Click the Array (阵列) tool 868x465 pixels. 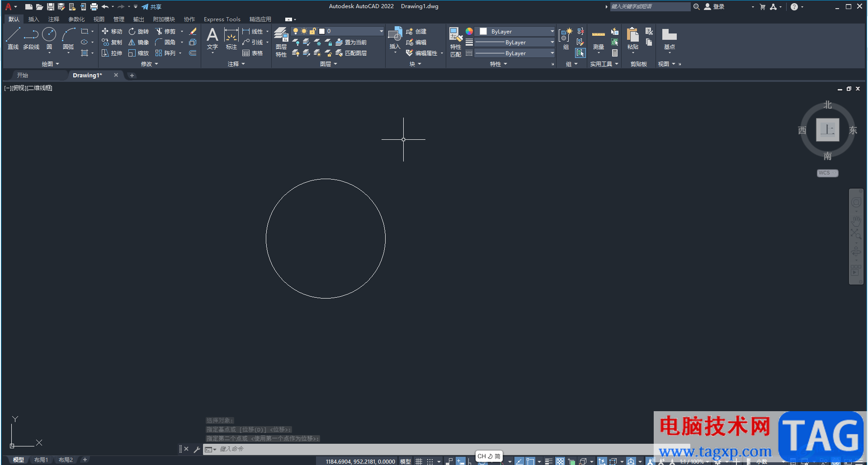pyautogui.click(x=165, y=53)
